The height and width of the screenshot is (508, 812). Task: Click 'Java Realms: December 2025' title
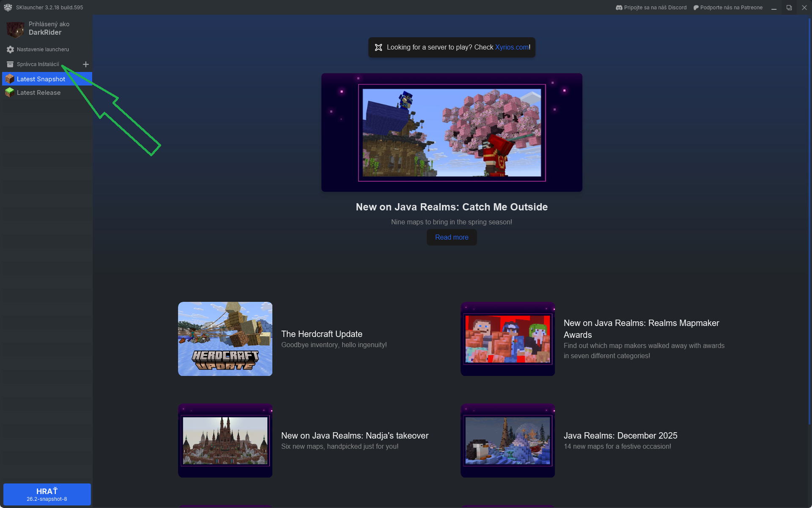pos(620,436)
